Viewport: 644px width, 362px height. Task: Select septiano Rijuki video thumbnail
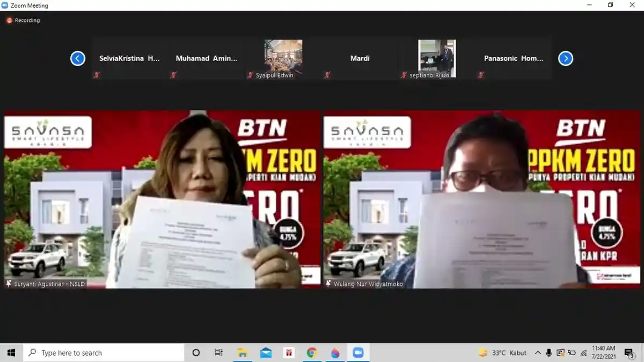437,58
